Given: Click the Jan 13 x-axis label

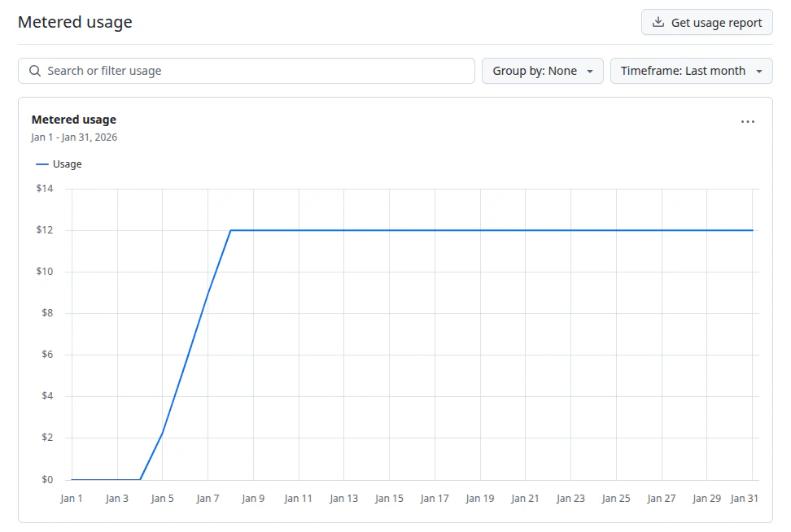Looking at the screenshot, I should (x=344, y=498).
